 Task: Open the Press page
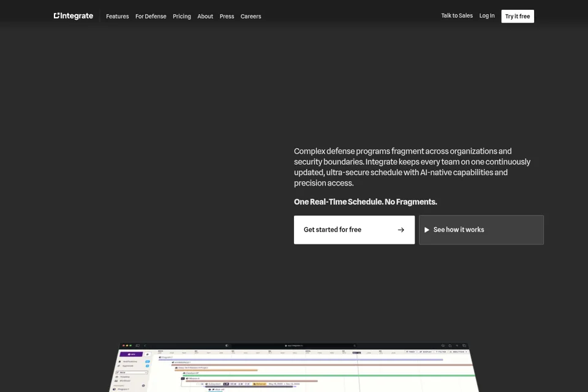tap(227, 16)
